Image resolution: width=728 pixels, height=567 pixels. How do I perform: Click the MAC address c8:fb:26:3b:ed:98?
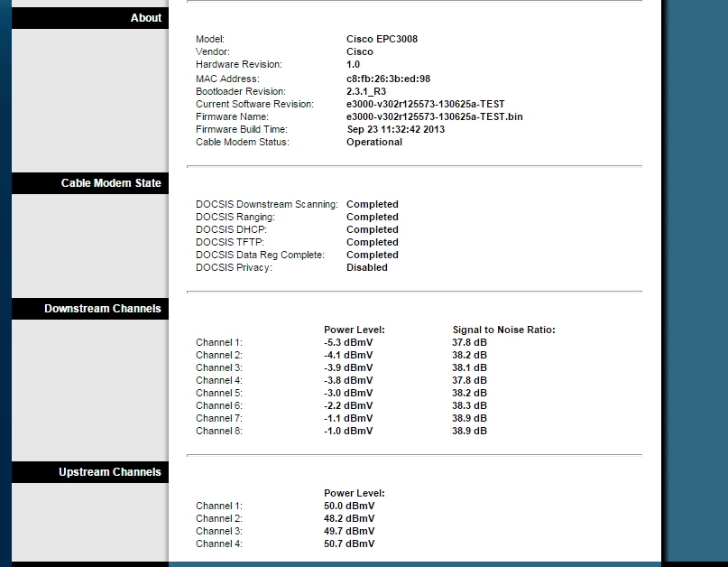388,79
